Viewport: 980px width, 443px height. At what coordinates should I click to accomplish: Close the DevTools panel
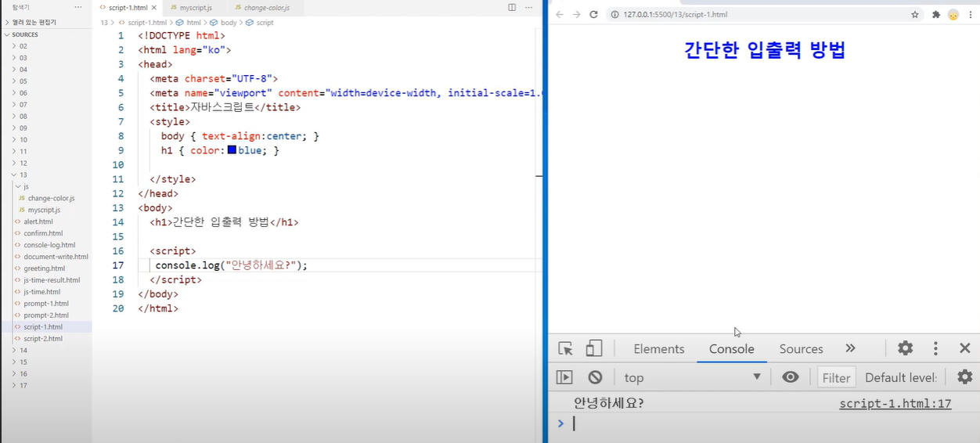pos(965,348)
